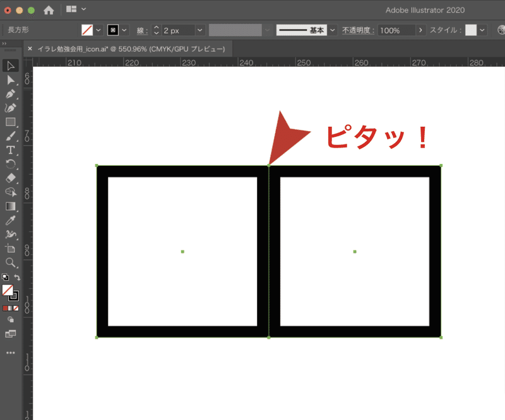
Task: Click top-left anchor of left rectangle
Action: click(x=97, y=165)
